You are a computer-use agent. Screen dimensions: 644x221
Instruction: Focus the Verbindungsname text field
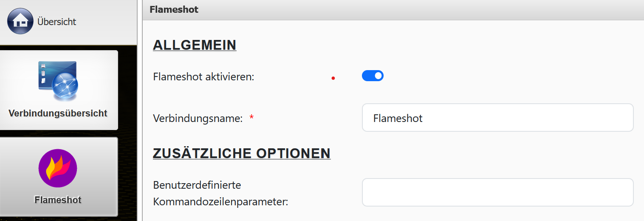coord(497,118)
